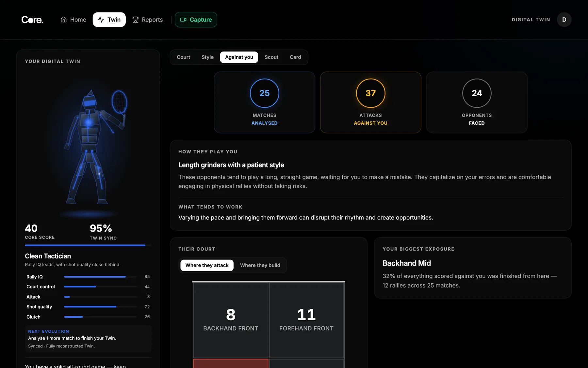Go to Home page

pos(73,20)
